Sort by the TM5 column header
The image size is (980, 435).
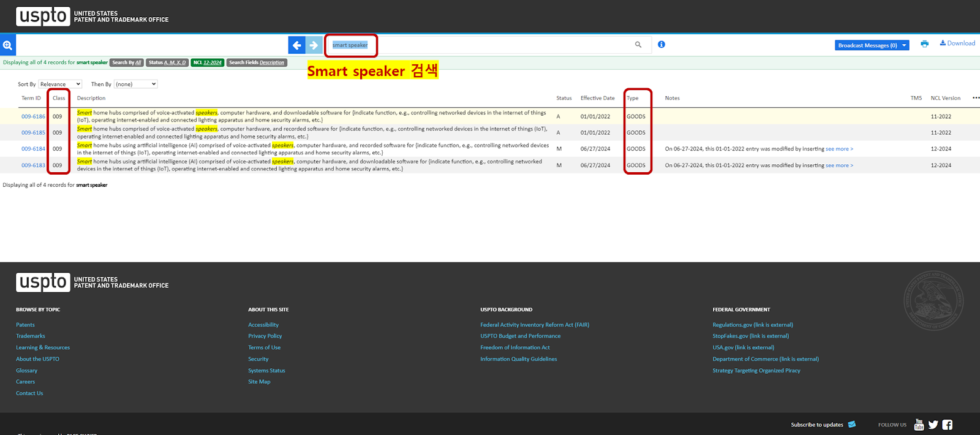916,98
